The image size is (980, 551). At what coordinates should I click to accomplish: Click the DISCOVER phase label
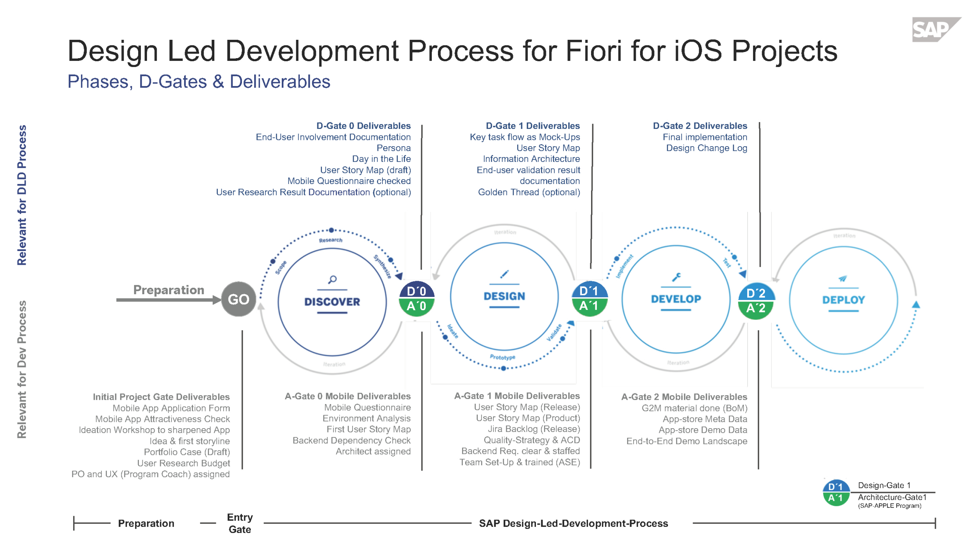pyautogui.click(x=332, y=302)
